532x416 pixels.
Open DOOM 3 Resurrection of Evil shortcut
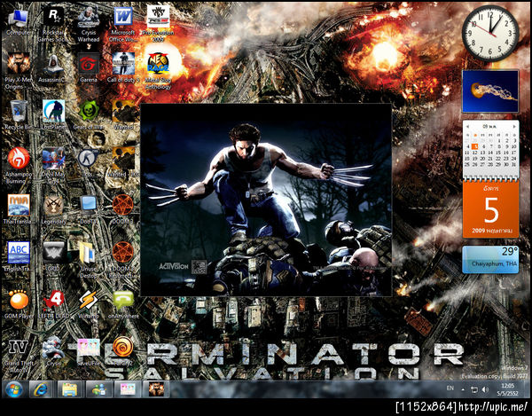(x=123, y=260)
